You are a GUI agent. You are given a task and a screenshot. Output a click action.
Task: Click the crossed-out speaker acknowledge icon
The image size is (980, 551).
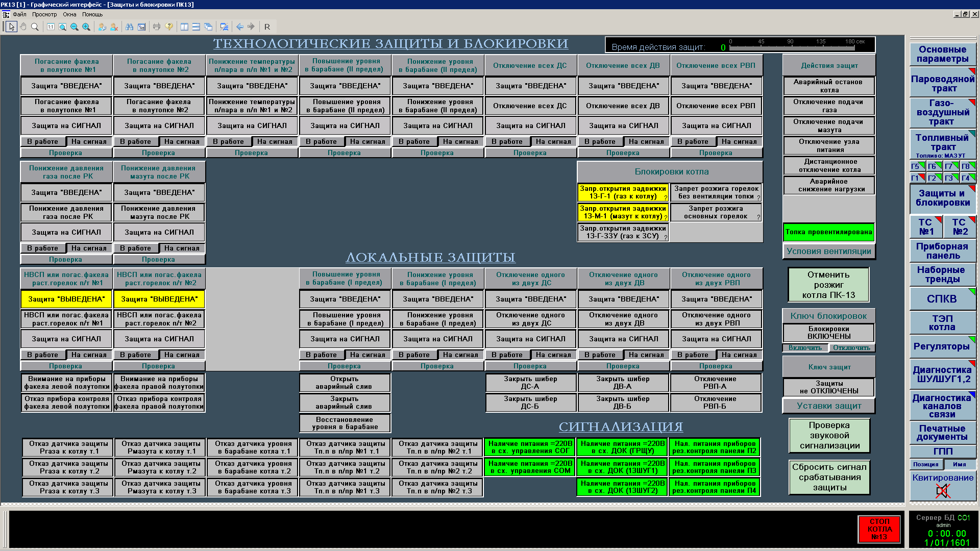943,491
